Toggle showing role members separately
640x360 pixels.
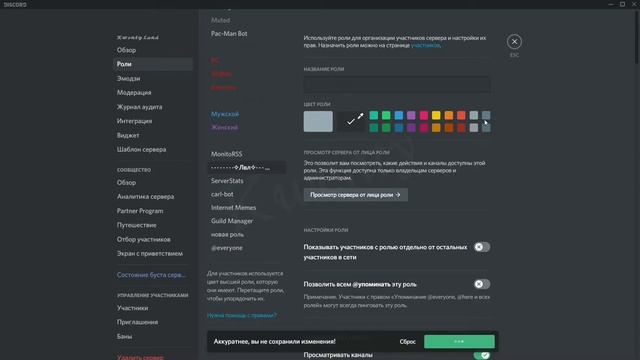(482, 247)
